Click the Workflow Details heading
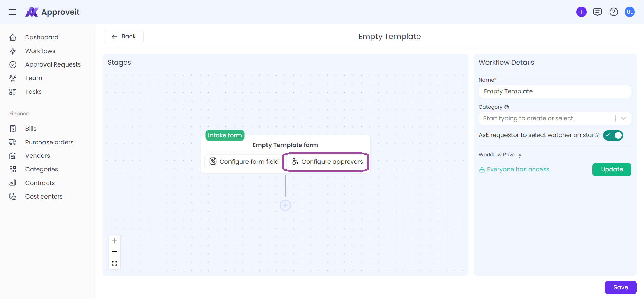 [x=507, y=62]
